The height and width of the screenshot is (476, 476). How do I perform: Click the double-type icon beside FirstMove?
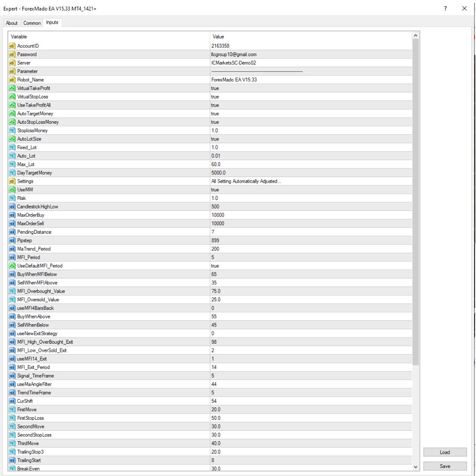(12, 409)
